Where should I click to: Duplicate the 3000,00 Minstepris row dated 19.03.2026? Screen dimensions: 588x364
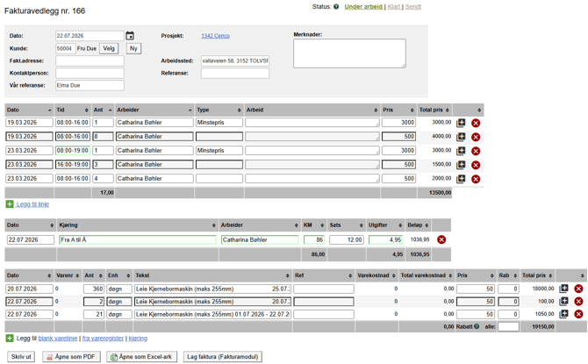pos(461,123)
